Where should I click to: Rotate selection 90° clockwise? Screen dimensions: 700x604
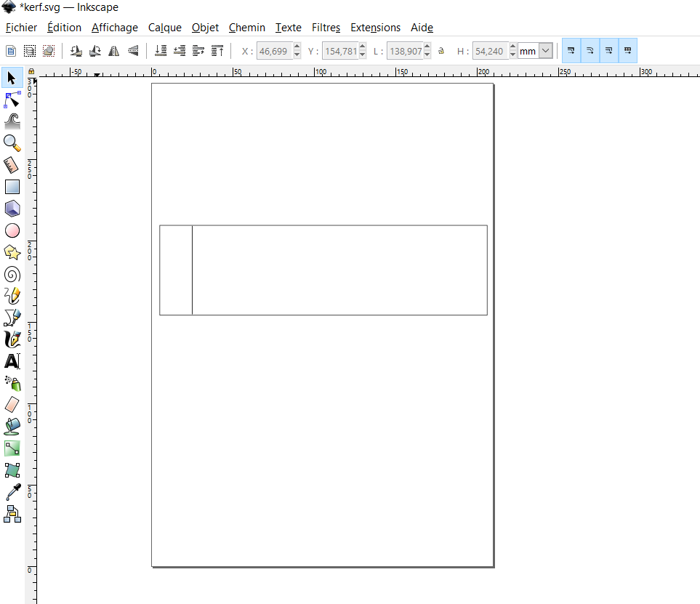[x=95, y=51]
